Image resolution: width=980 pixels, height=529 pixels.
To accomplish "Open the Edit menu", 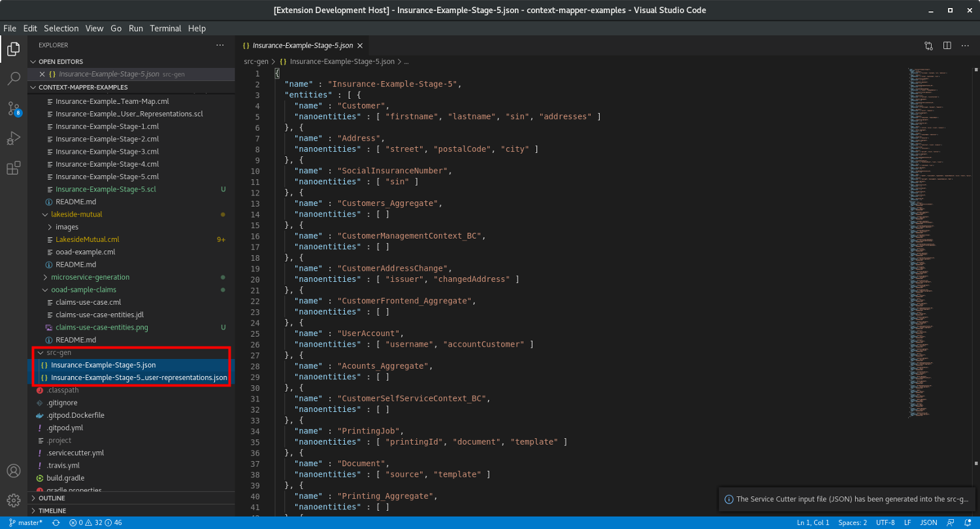I will tap(30, 28).
